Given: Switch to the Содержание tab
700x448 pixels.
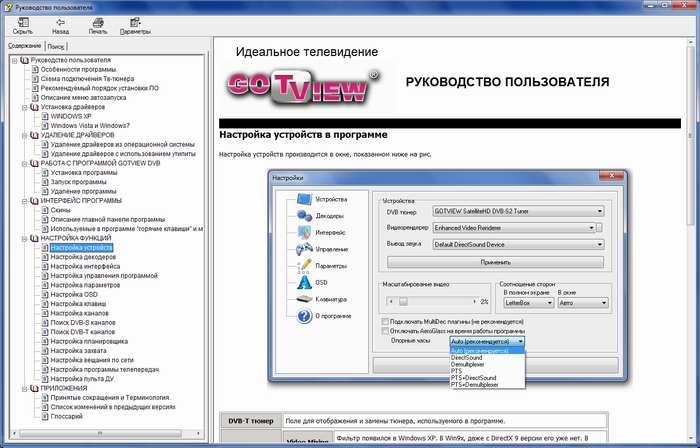Looking at the screenshot, I should pos(25,46).
